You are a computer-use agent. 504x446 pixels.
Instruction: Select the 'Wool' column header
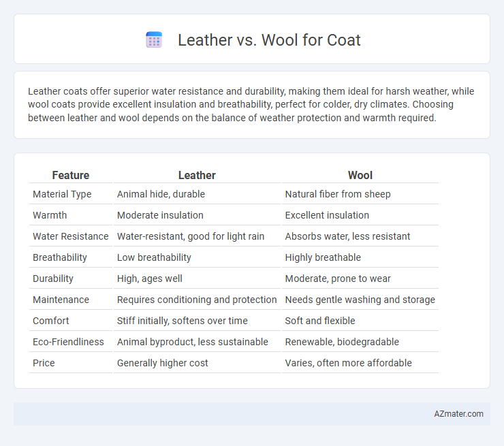coord(360,175)
